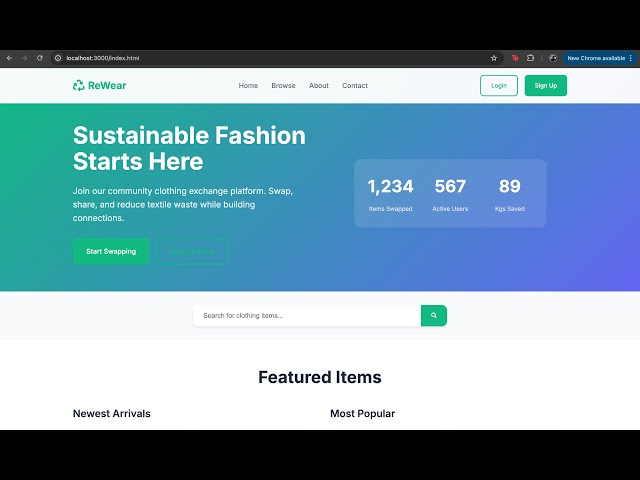Viewport: 640px width, 480px height.
Task: Click the Sustainable Fashion Starts Here headline
Action: point(189,148)
